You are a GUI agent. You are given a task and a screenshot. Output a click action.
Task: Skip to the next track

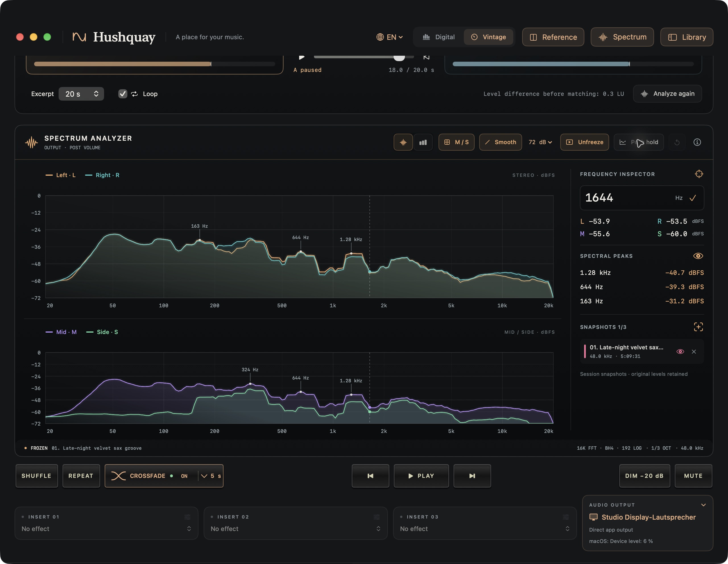(x=472, y=476)
